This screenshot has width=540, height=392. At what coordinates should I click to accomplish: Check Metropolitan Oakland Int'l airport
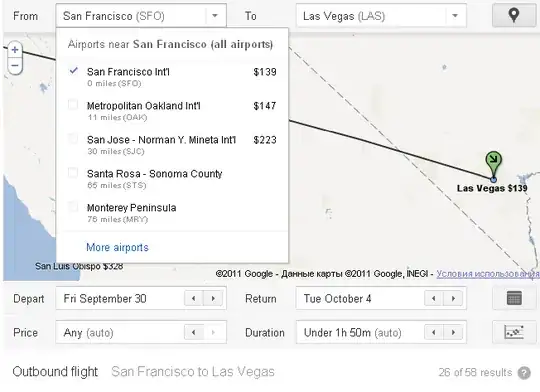pyautogui.click(x=73, y=105)
